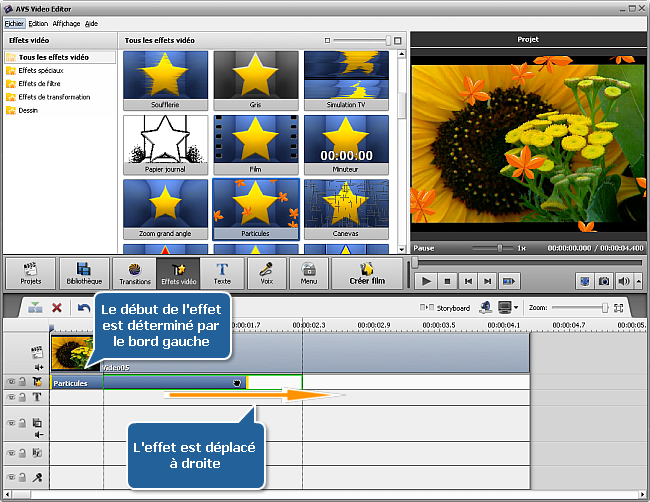Click the Créer film button
650x502 pixels.
point(365,274)
